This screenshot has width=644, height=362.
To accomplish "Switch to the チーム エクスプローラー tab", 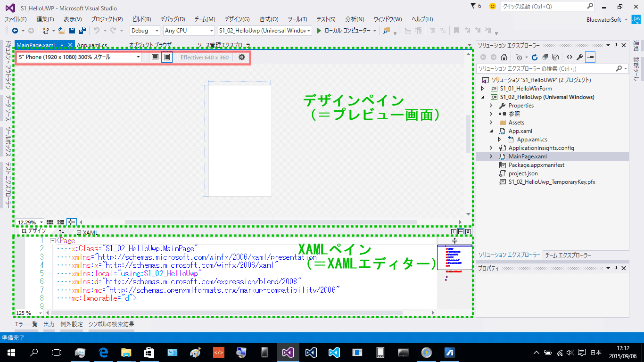I will click(x=568, y=255).
